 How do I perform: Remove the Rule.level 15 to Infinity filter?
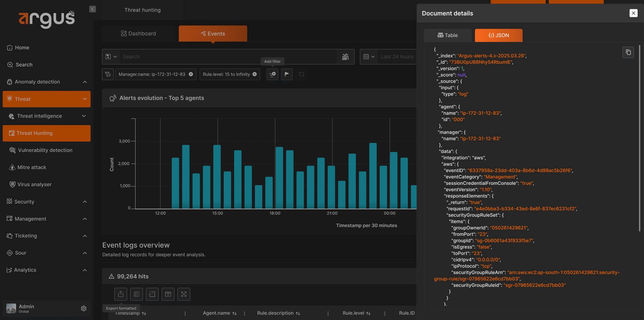(254, 74)
